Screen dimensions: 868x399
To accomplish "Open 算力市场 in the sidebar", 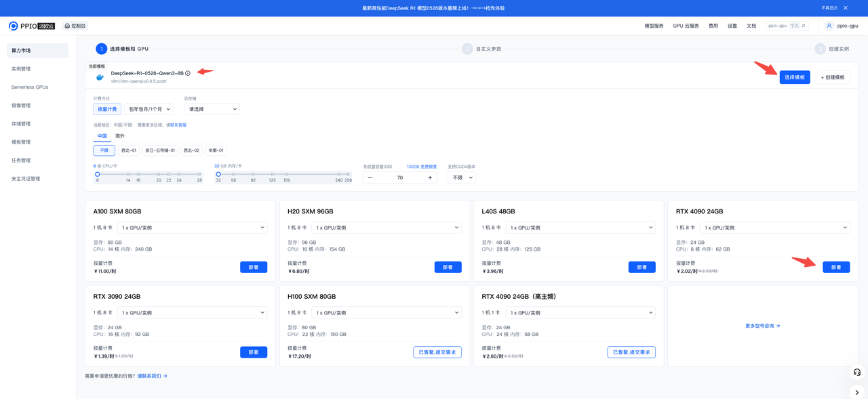I will point(38,51).
